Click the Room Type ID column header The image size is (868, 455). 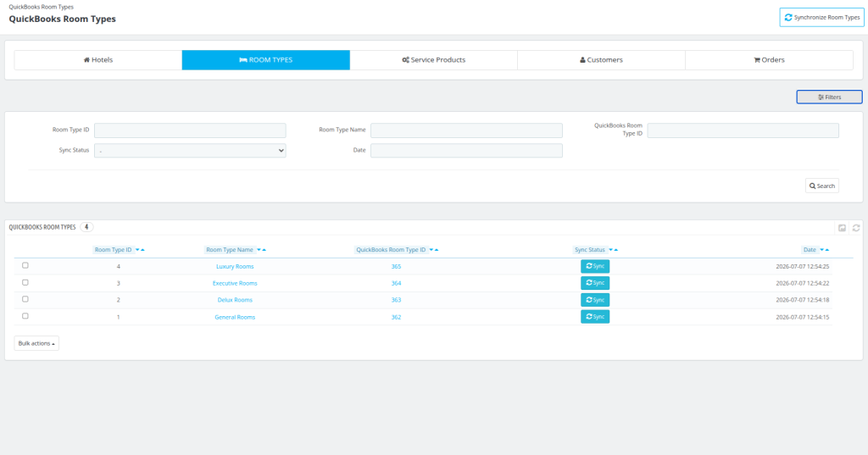[113, 250]
